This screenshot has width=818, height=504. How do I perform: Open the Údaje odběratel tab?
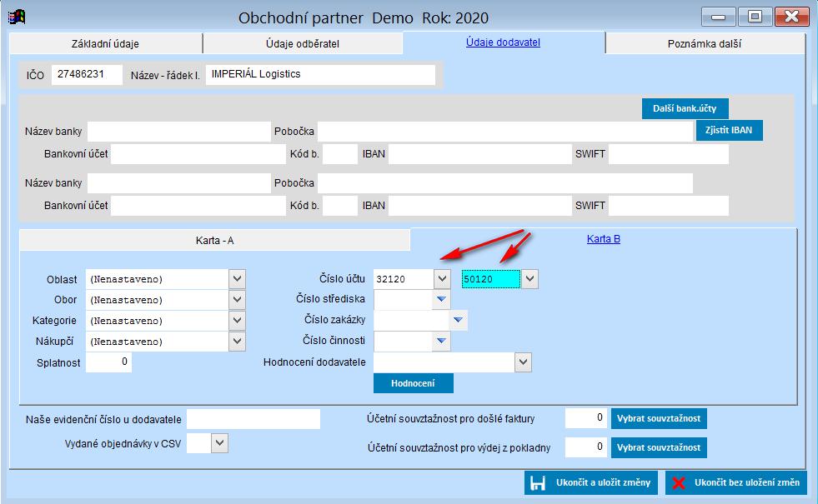pyautogui.click(x=303, y=44)
